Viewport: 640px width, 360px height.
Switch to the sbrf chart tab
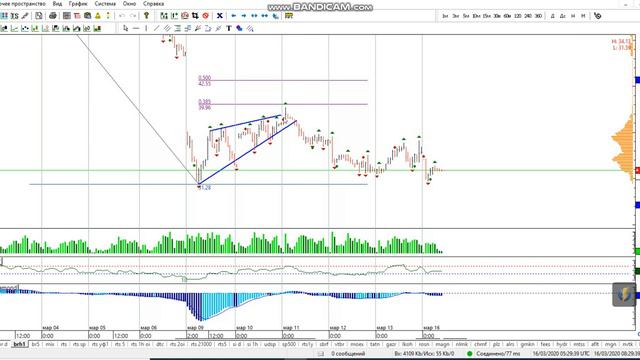324,344
